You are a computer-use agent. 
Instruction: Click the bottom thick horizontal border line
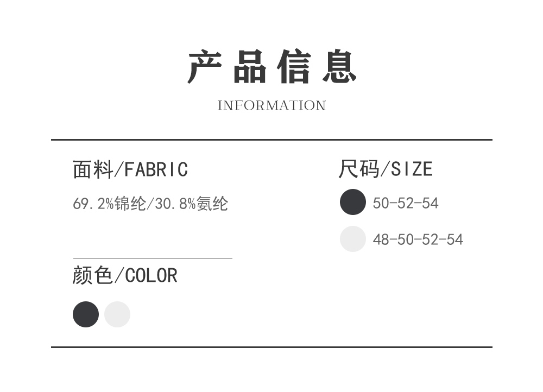point(271,346)
